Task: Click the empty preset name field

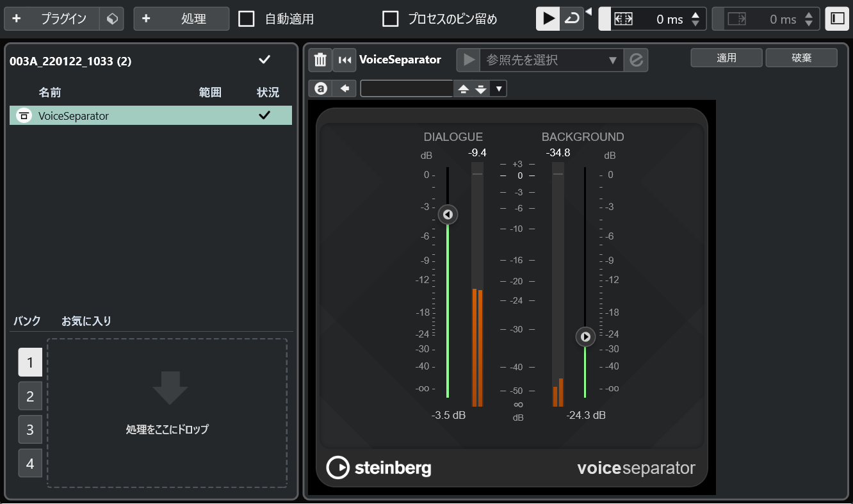Action: [x=407, y=88]
